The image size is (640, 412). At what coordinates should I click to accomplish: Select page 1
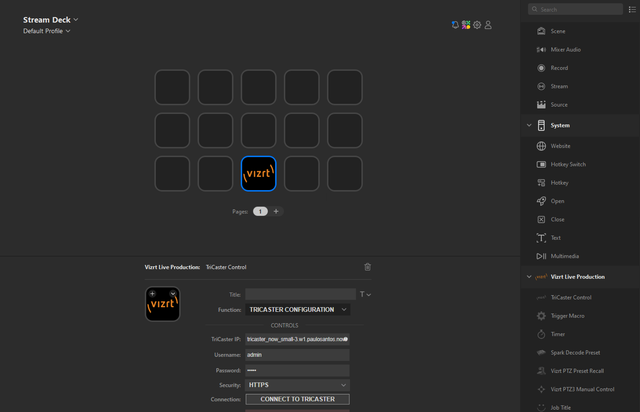pyautogui.click(x=260, y=211)
